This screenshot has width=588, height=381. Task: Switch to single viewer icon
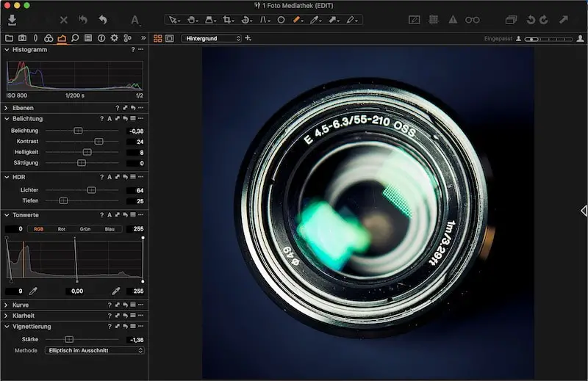[170, 38]
